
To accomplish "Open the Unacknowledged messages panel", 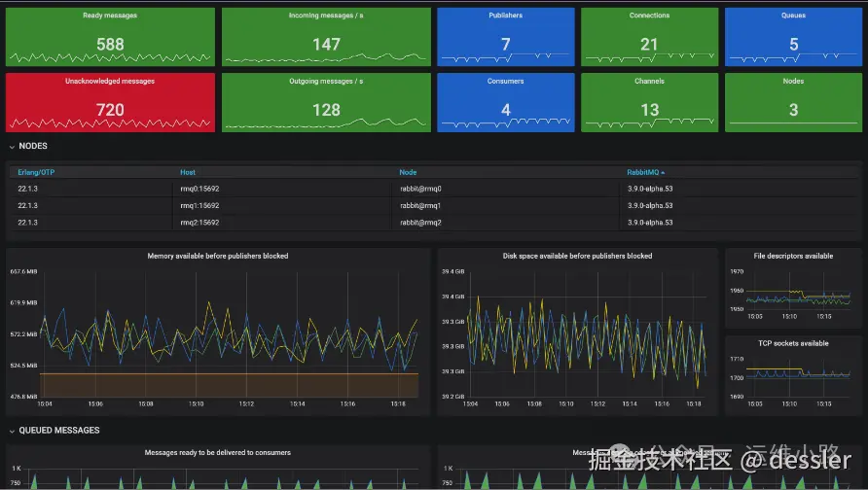I will 110,102.
